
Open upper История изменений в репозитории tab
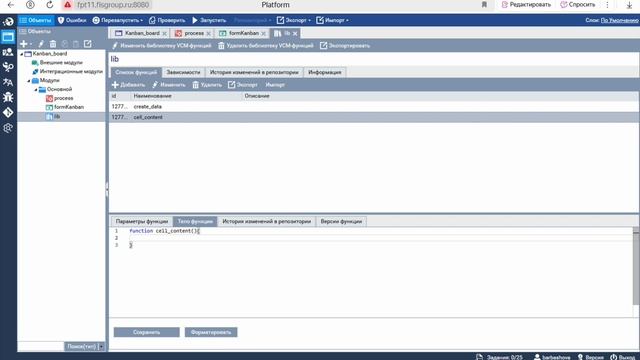[x=254, y=72]
